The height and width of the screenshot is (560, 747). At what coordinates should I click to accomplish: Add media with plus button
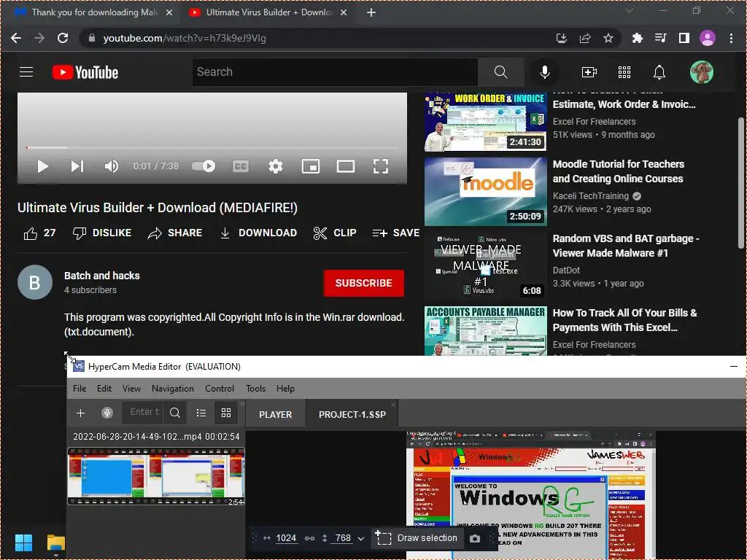80,413
